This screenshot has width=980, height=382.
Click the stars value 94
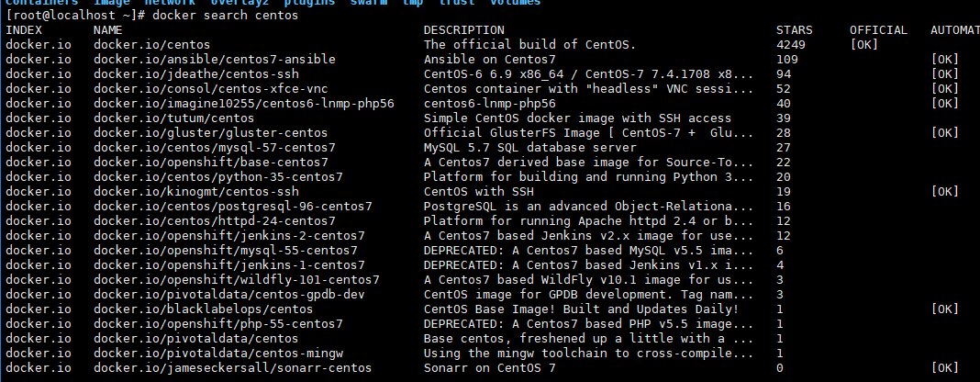click(783, 74)
